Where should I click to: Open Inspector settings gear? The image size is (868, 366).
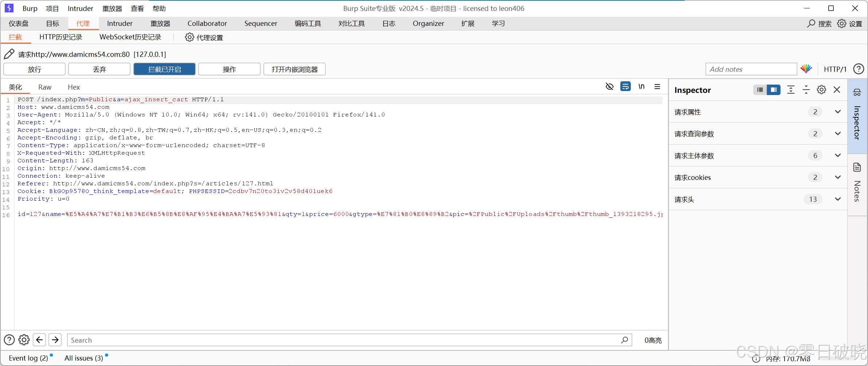click(821, 90)
